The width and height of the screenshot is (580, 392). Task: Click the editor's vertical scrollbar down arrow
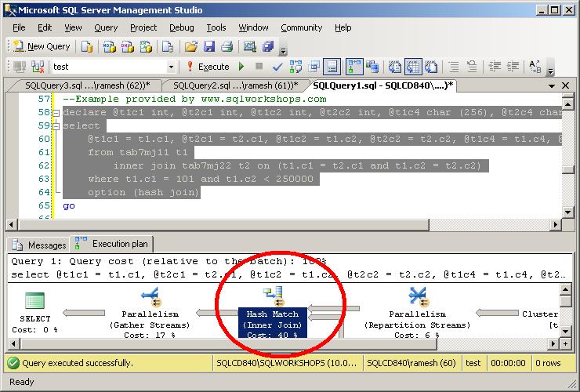point(567,212)
